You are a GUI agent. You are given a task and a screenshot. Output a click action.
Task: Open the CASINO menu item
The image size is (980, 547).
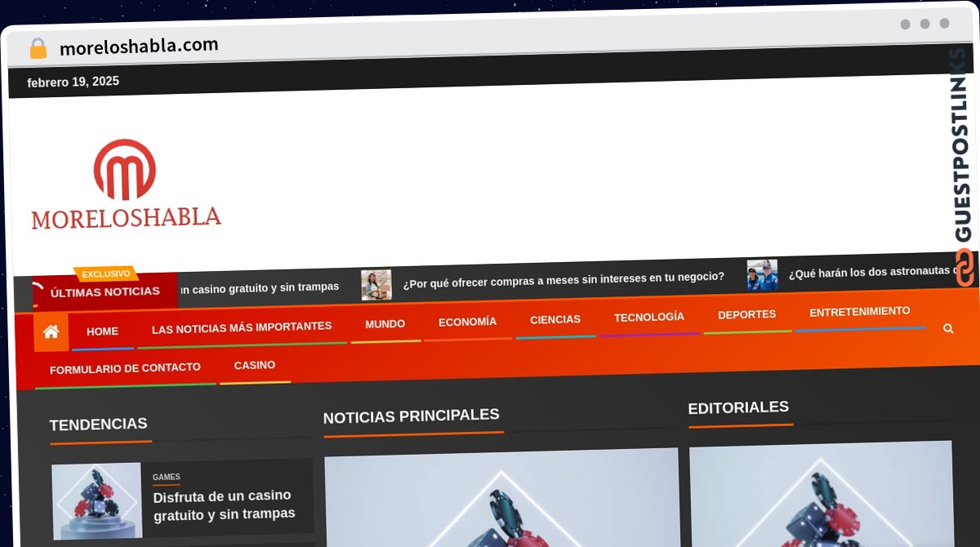coord(255,365)
